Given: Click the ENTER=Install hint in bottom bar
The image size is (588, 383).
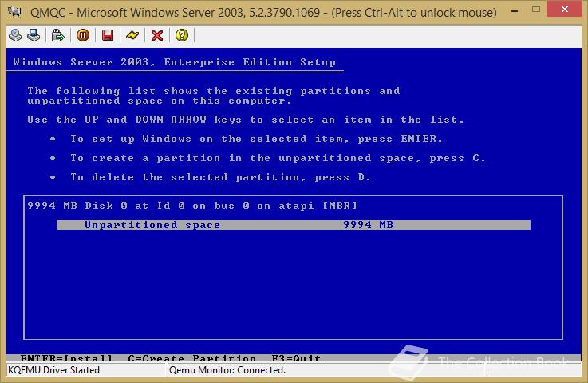Looking at the screenshot, I should (x=66, y=358).
